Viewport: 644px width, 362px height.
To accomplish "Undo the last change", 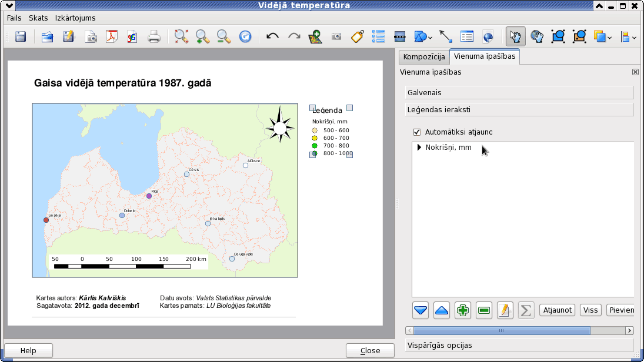I will pyautogui.click(x=272, y=37).
